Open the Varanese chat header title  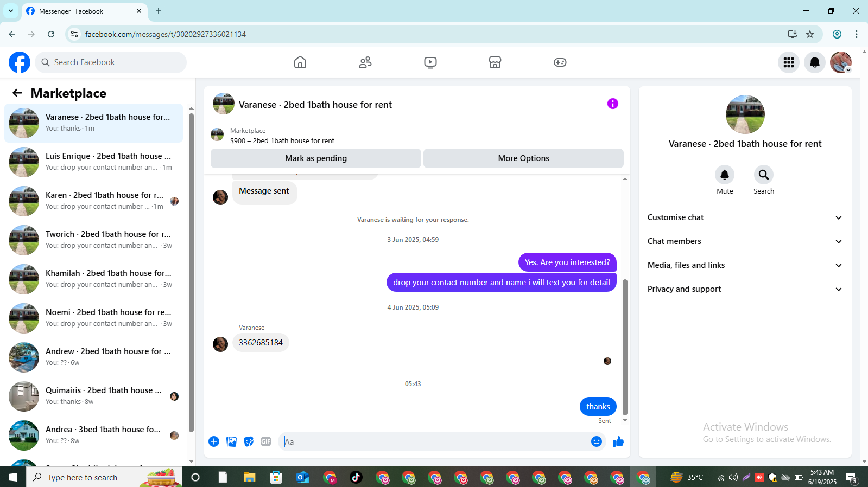pyautogui.click(x=315, y=105)
